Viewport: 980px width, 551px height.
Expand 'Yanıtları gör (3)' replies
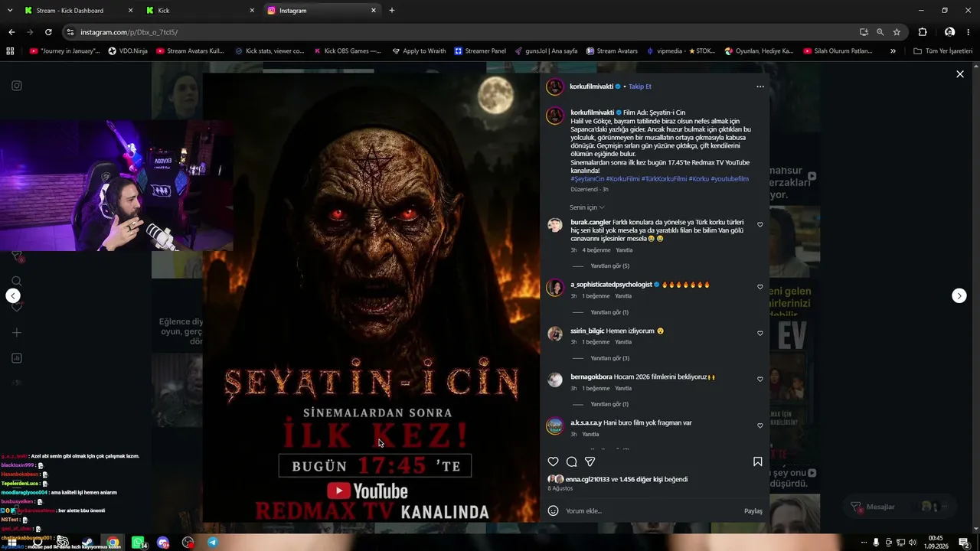click(x=609, y=358)
